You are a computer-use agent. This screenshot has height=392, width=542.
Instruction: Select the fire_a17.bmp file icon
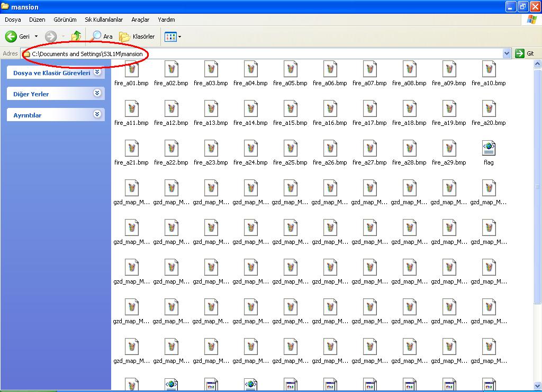[x=370, y=108]
